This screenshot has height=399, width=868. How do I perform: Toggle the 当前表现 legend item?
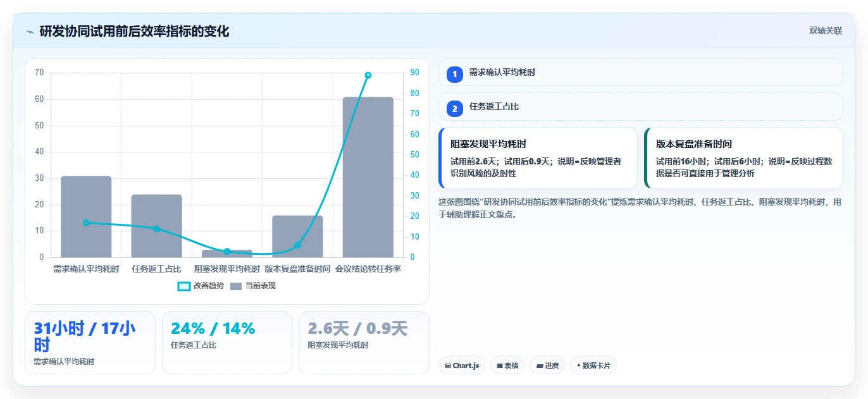coord(253,286)
